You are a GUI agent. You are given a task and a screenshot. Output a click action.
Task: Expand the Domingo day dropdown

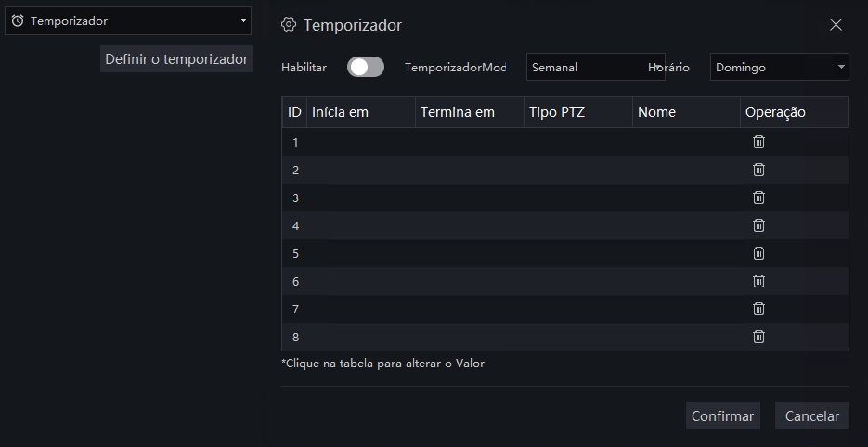(780, 67)
